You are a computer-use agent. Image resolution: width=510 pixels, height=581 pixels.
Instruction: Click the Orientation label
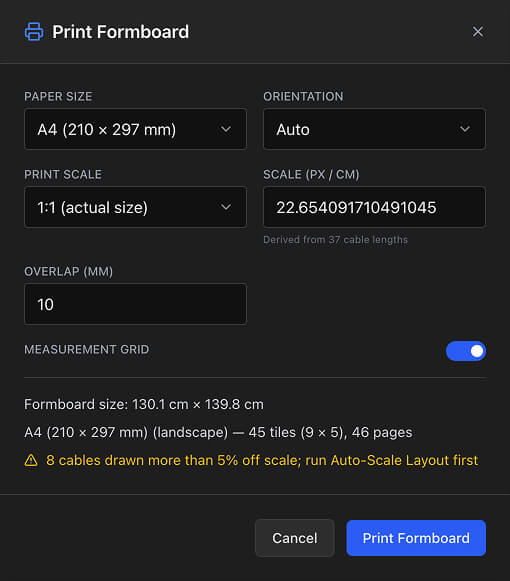tap(303, 96)
